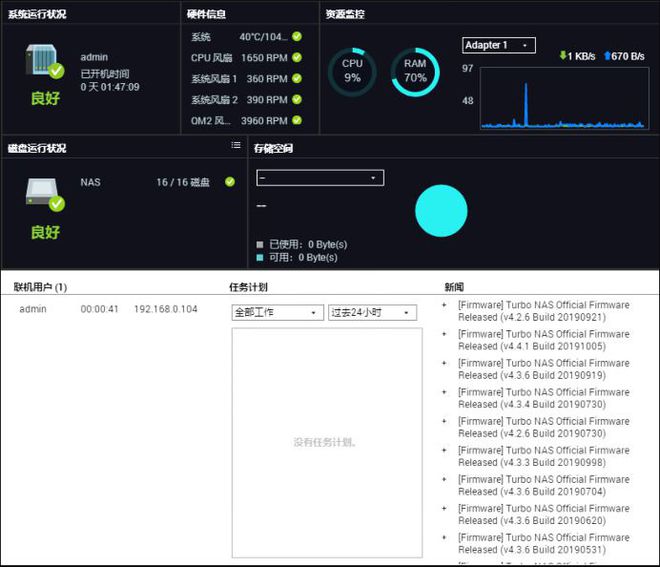Open the list view icon in 磁盘运行状况 header
Image resolution: width=660 pixels, height=567 pixels.
point(236,146)
